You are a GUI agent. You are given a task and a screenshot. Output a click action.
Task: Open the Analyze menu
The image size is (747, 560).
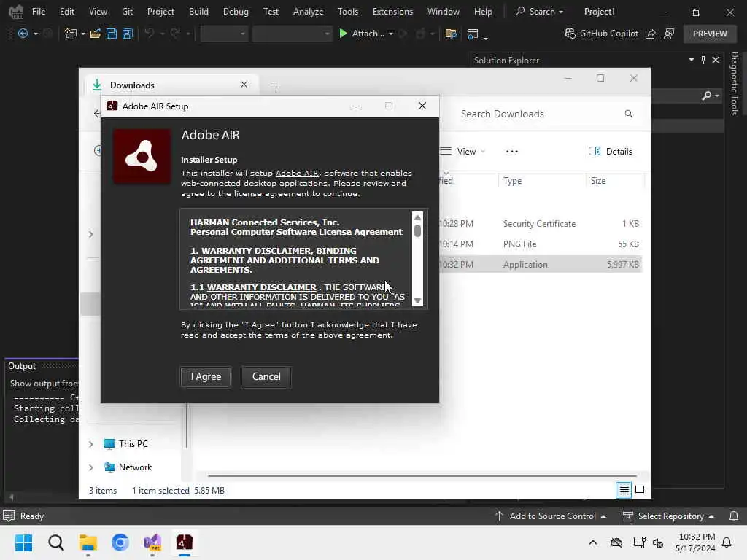click(x=309, y=12)
